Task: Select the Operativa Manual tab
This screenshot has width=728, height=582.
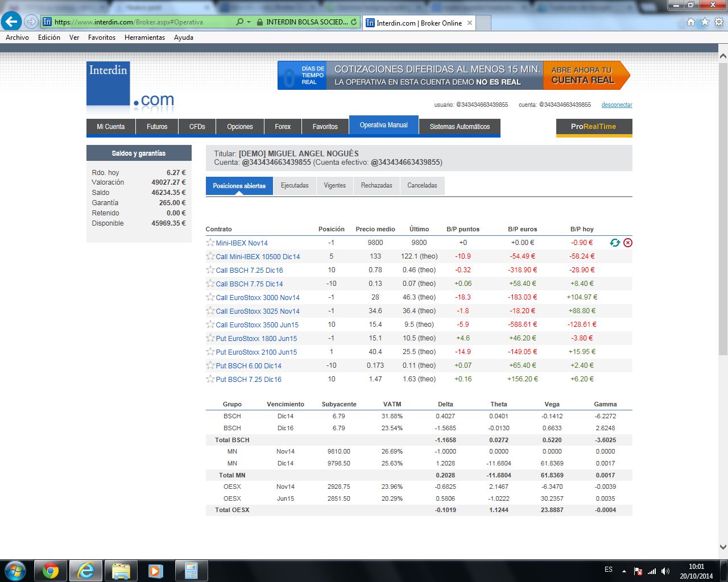Action: point(384,126)
